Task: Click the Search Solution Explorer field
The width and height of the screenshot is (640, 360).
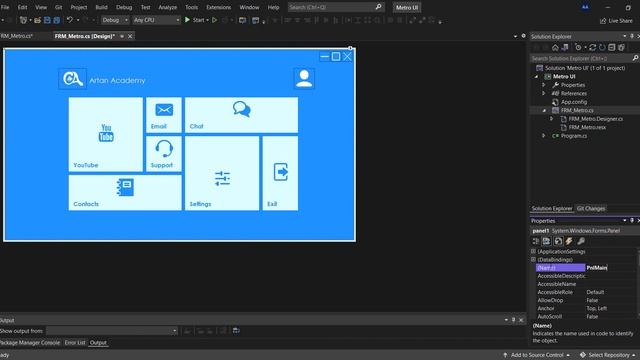Action: pyautogui.click(x=584, y=58)
